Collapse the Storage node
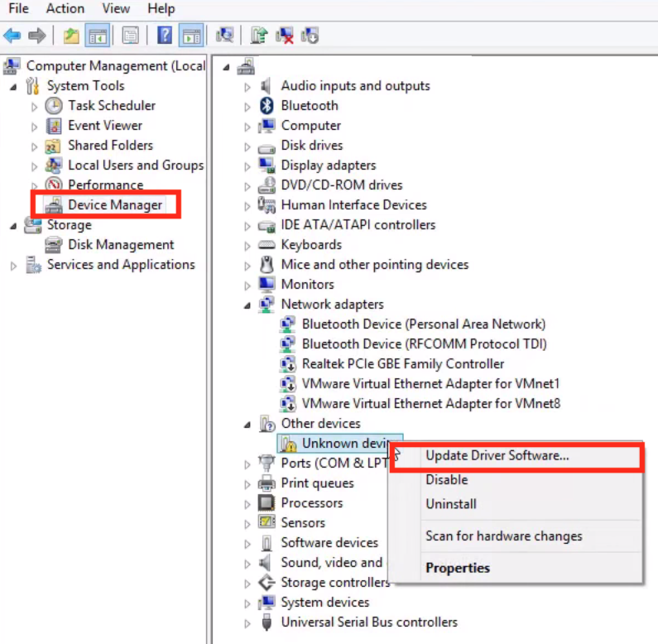The image size is (658, 644). [x=14, y=227]
